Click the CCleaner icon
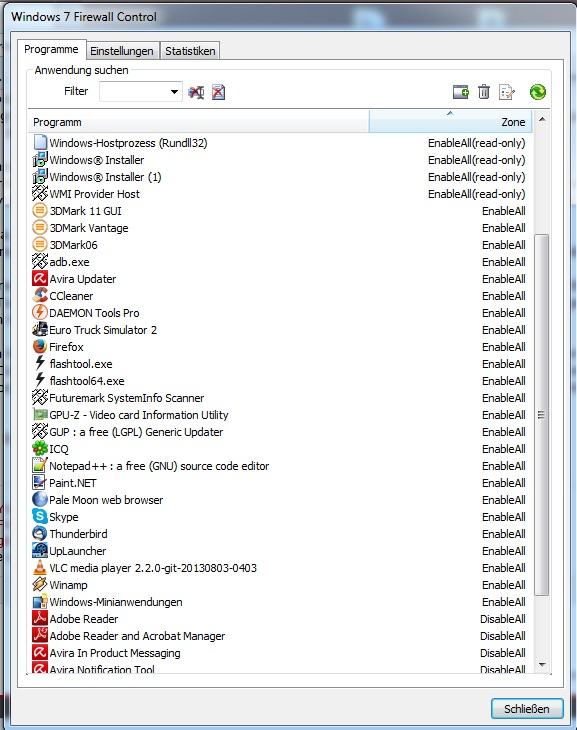The height and width of the screenshot is (730, 577). tap(40, 296)
